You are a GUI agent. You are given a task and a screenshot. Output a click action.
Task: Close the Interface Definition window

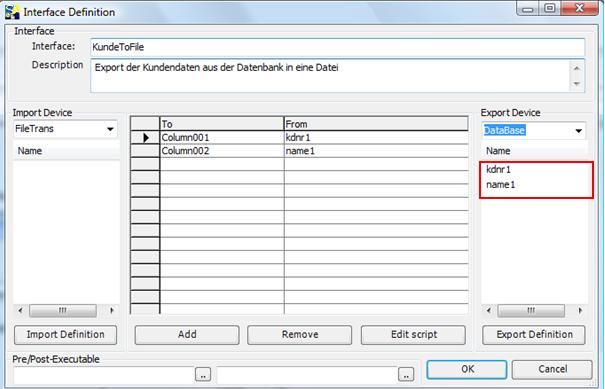click(579, 8)
